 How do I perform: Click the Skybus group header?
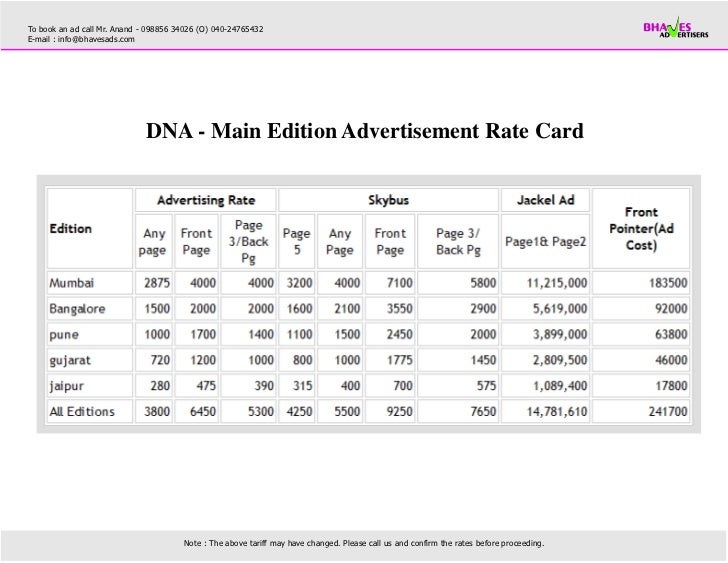(389, 200)
